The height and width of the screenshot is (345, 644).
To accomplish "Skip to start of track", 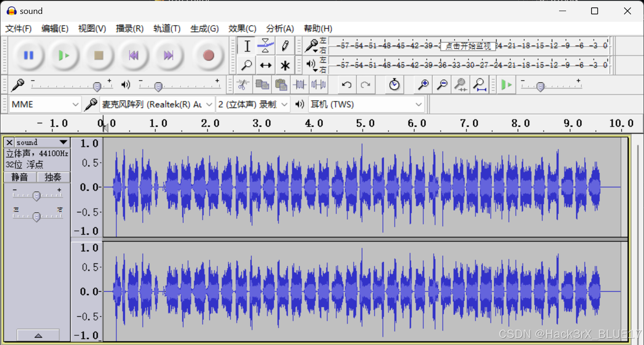I will (x=134, y=56).
